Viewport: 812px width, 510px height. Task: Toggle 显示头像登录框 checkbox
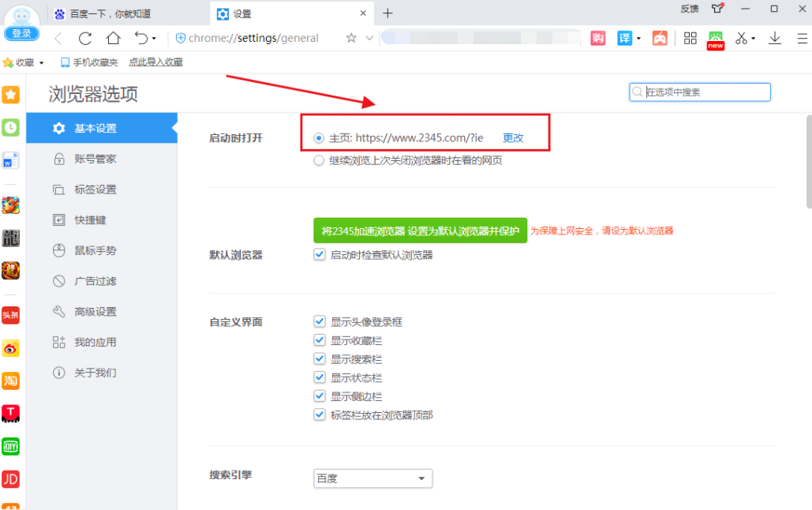[x=320, y=321]
